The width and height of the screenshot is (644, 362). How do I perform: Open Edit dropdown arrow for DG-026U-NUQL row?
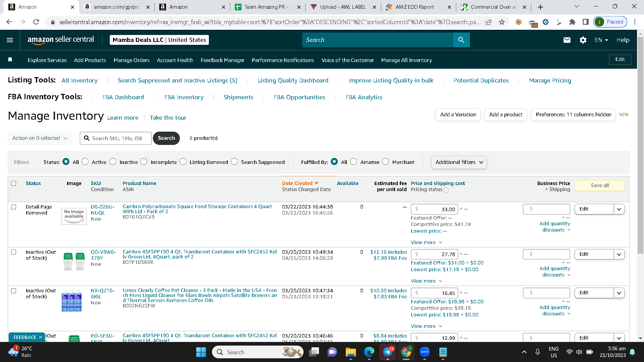pyautogui.click(x=619, y=209)
